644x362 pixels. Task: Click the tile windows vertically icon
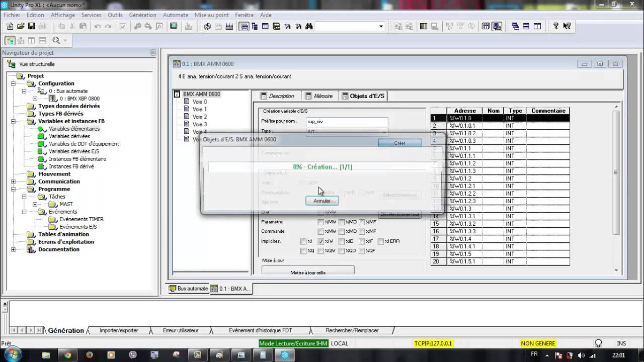tap(537, 26)
